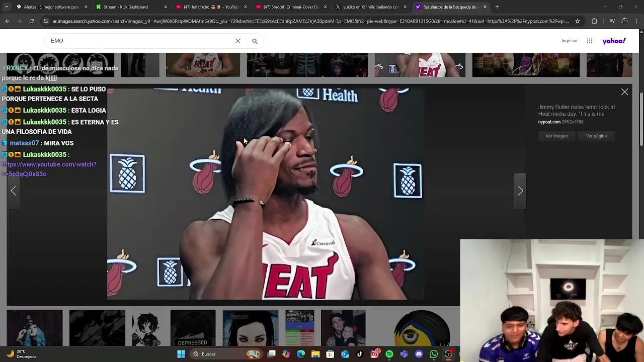Click the Ingresar sign-in link
This screenshot has height=362, width=644.
click(x=570, y=41)
